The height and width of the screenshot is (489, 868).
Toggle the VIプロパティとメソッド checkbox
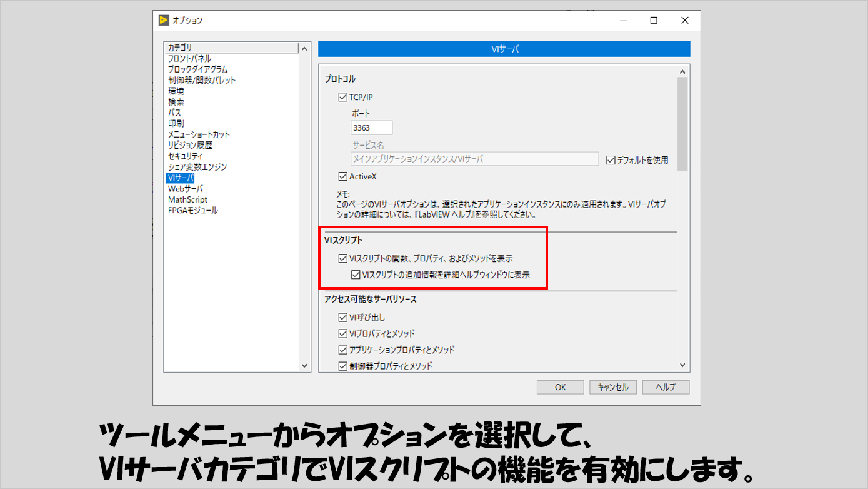(x=342, y=334)
